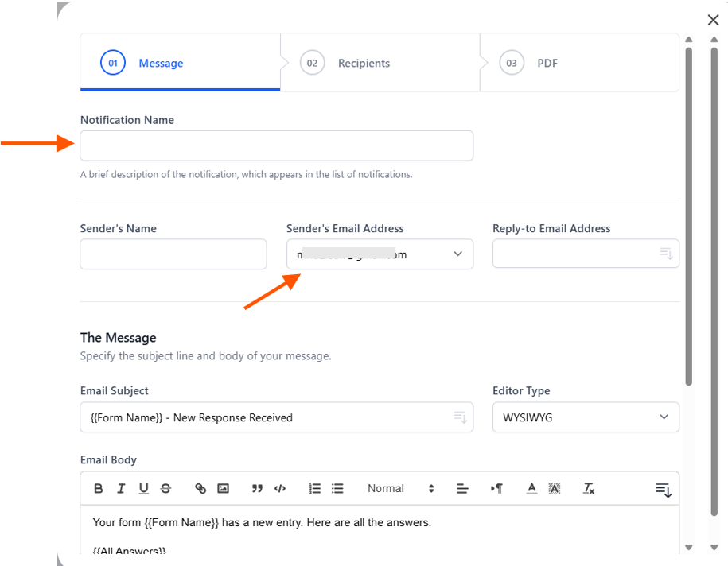Create an ordered numbered list

coord(315,488)
